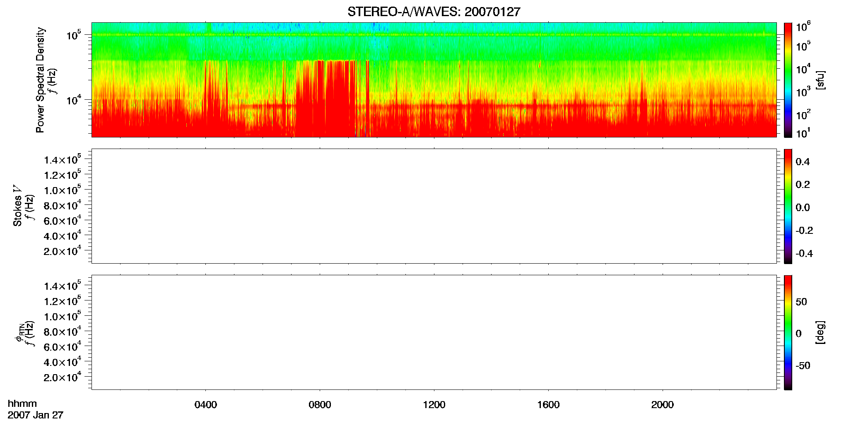Viewport: 868px width, 447px height.
Task: Click the 2.0×10^4 tick in φRTN panel
Action: (x=63, y=377)
